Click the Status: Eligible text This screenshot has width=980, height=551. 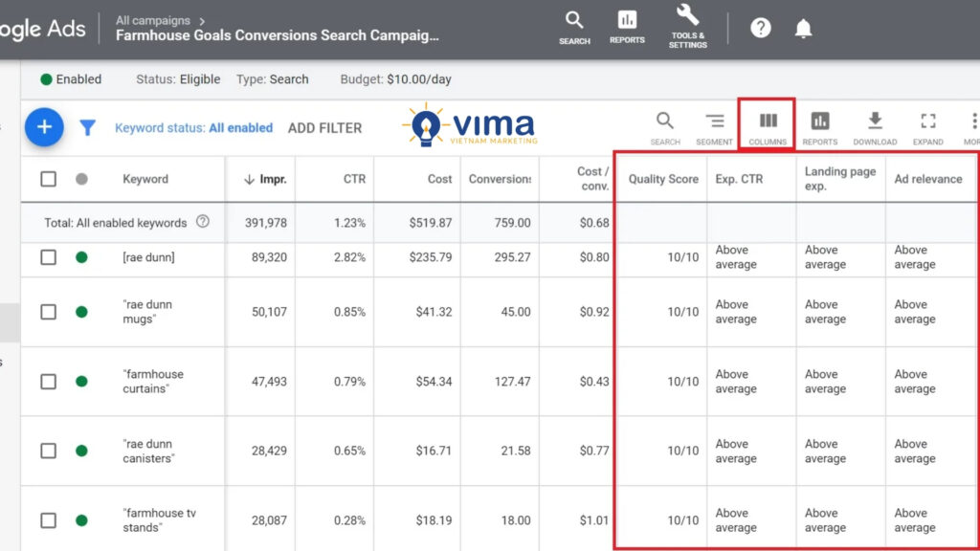[x=178, y=79]
